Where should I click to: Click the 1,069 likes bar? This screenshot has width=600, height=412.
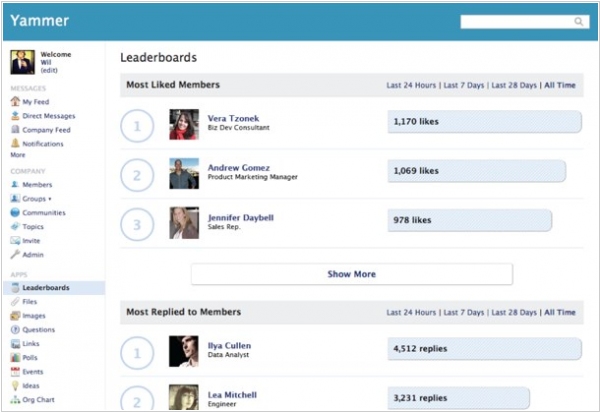point(476,171)
